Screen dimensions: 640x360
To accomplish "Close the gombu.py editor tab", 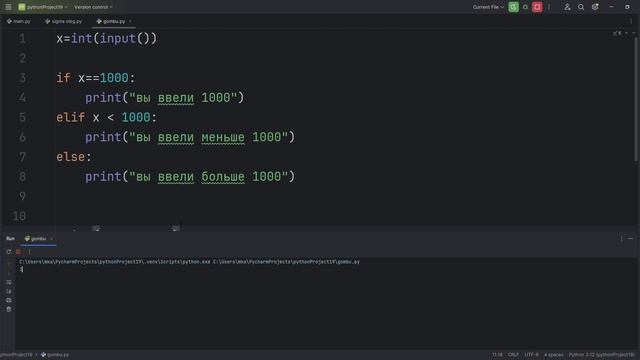I will click(130, 21).
